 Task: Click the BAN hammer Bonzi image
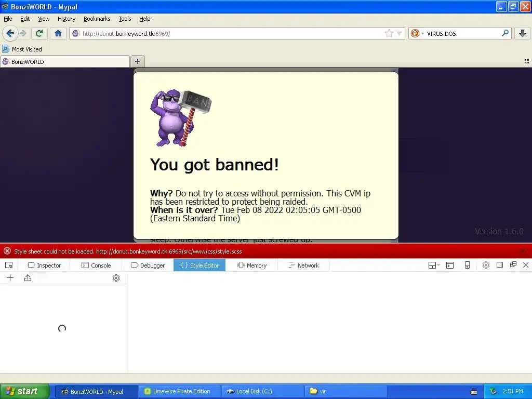[x=180, y=118]
